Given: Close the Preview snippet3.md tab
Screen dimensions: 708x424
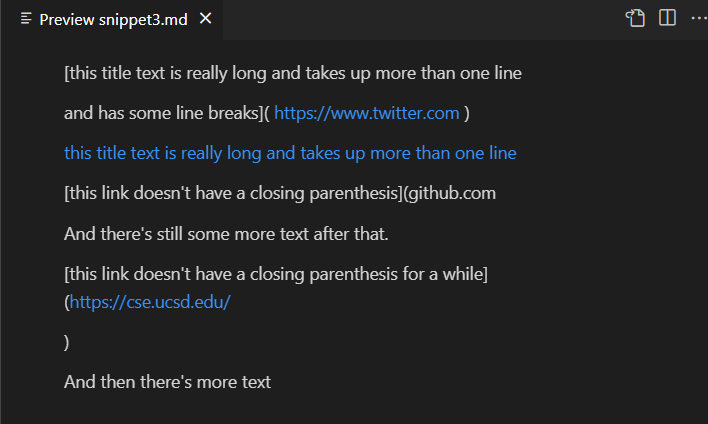Looking at the screenshot, I should pos(205,19).
